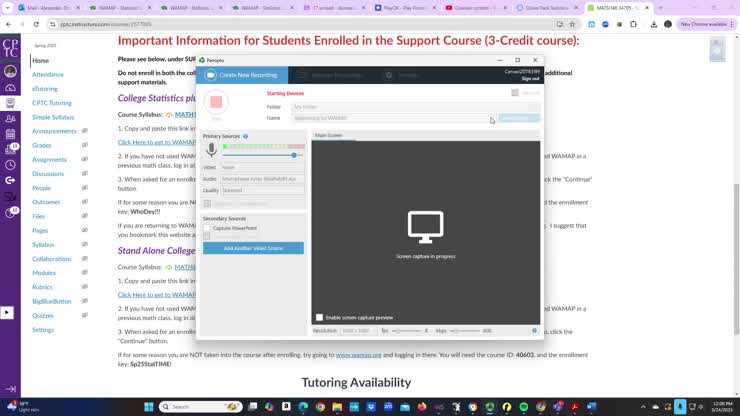
Task: Adjust the fps slider
Action: coord(406,331)
